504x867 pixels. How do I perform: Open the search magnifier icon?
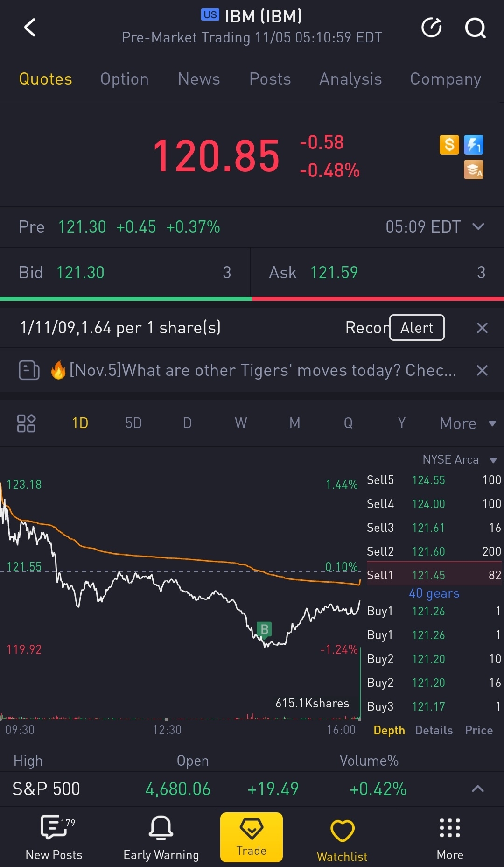pos(475,28)
